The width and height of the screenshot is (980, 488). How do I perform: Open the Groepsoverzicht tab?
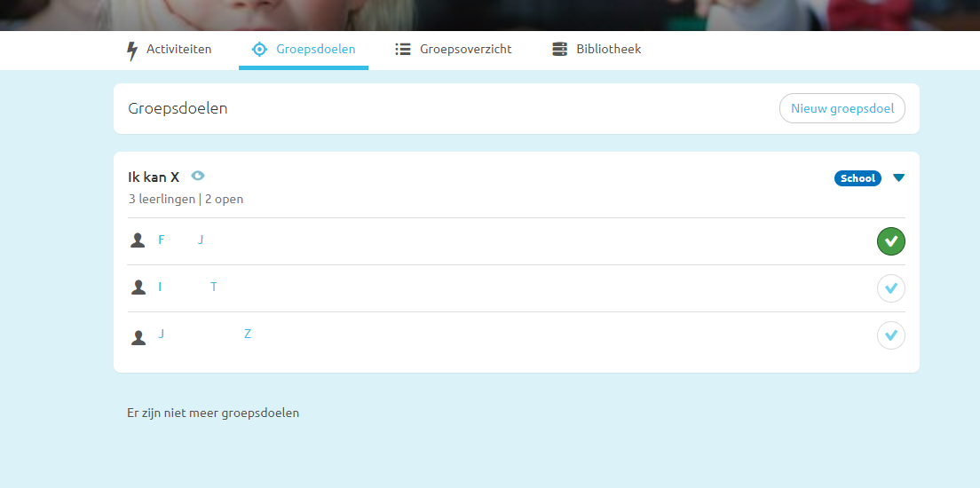(465, 50)
